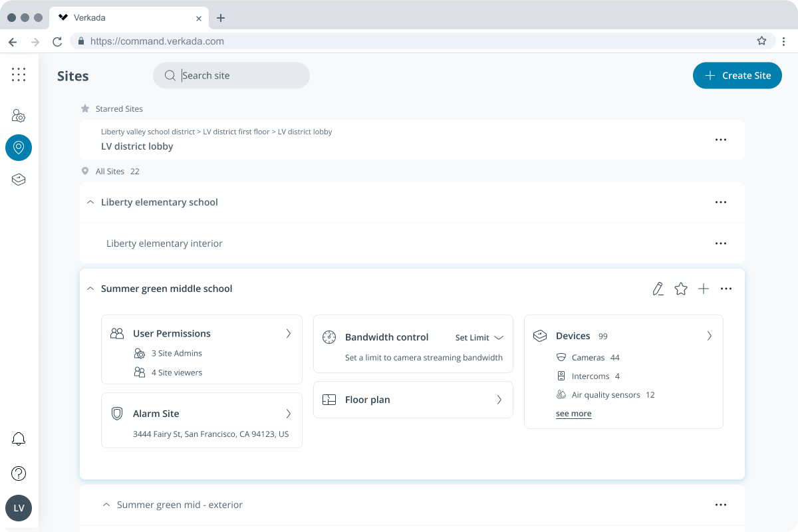Image resolution: width=798 pixels, height=532 pixels.
Task: Open Floor plan via its chevron
Action: pyautogui.click(x=499, y=400)
